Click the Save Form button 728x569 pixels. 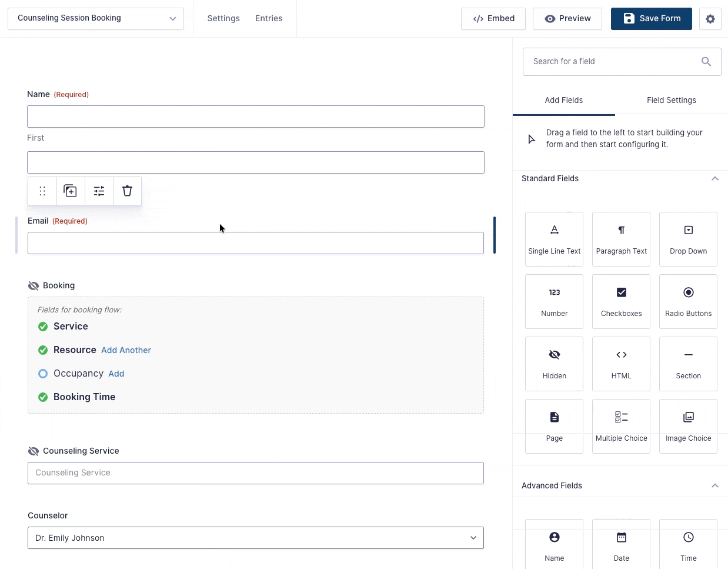click(x=651, y=19)
